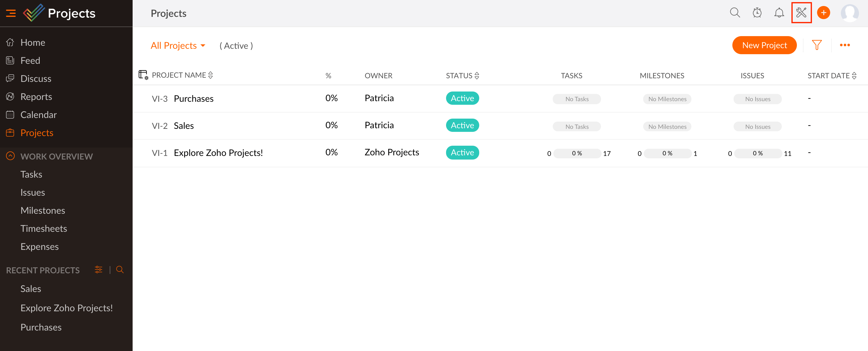The height and width of the screenshot is (351, 868).
Task: Sort by Start Date column
Action: pyautogui.click(x=854, y=75)
